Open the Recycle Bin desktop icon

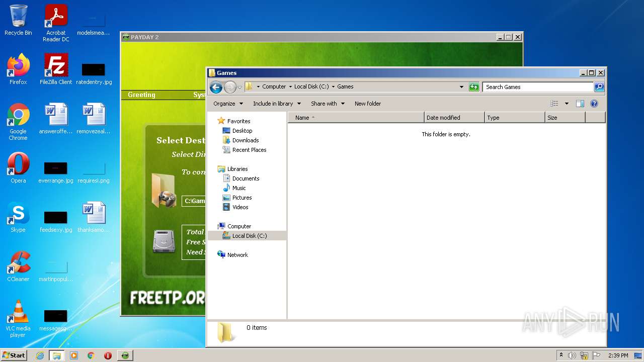tap(18, 20)
